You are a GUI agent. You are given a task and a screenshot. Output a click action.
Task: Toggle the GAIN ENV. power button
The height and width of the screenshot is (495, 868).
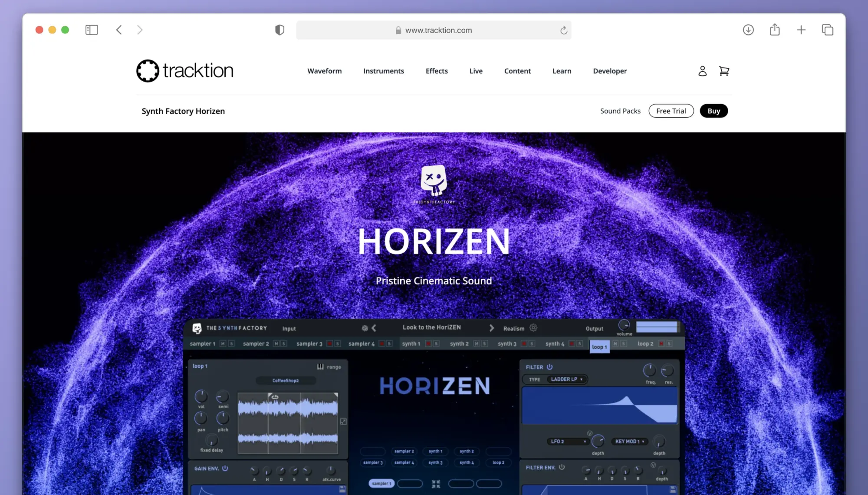tap(225, 468)
